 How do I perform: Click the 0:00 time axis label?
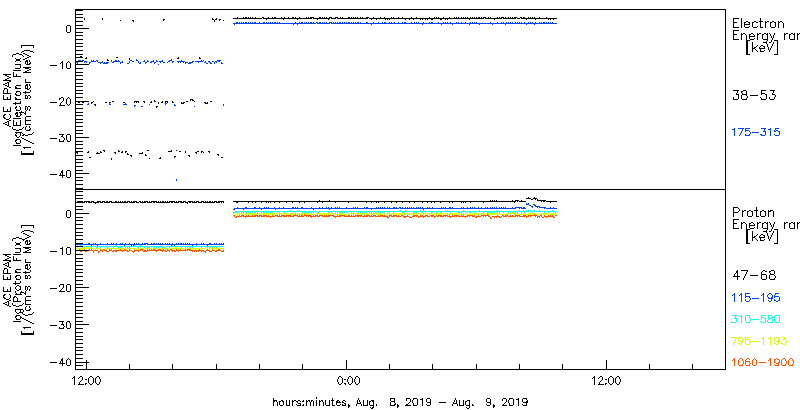[347, 381]
